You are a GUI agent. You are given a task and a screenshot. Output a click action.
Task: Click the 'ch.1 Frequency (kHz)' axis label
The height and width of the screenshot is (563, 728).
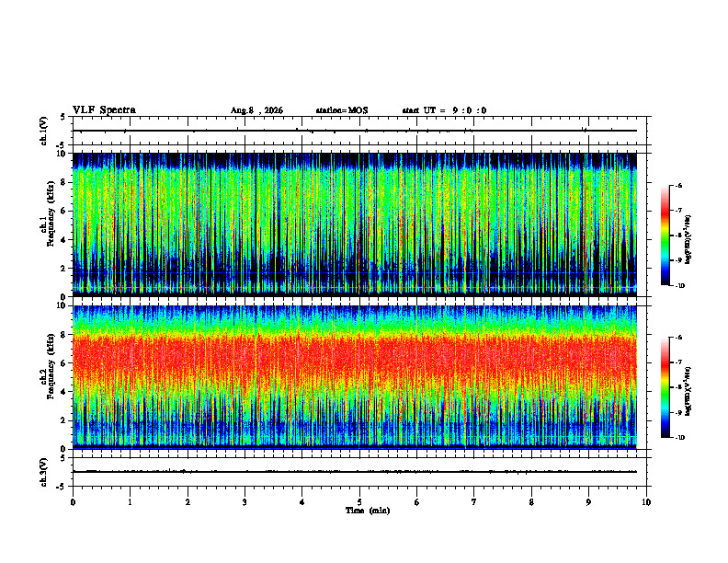(x=48, y=213)
